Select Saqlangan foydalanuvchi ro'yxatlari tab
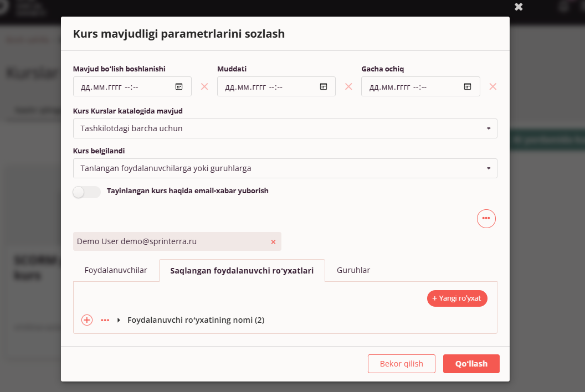The height and width of the screenshot is (392, 585). pyautogui.click(x=242, y=270)
